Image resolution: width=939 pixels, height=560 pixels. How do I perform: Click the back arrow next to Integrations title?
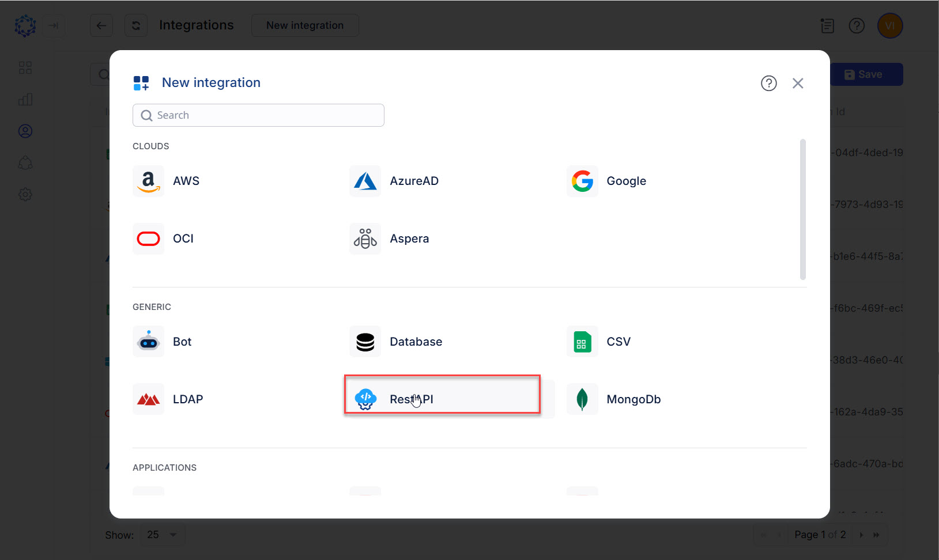(101, 25)
